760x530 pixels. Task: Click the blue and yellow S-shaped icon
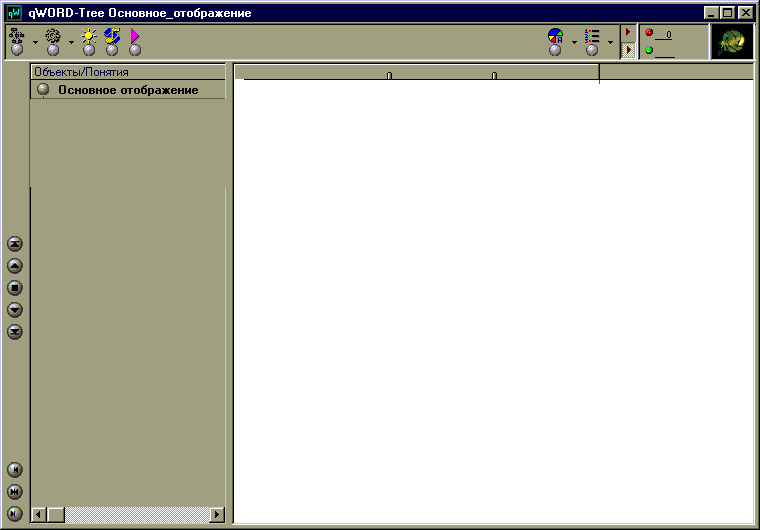click(112, 41)
